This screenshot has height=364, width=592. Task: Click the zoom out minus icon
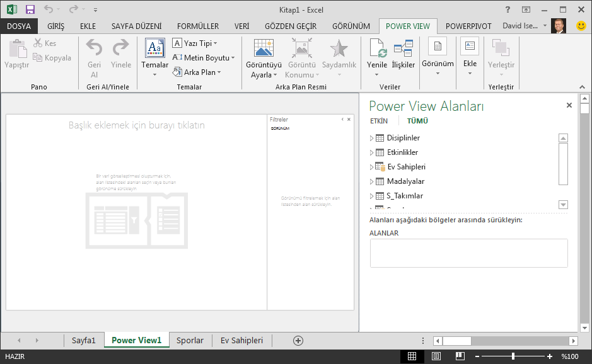coord(477,356)
